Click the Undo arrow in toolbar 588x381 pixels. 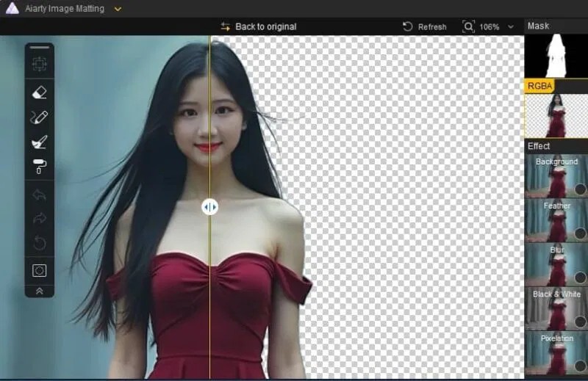tap(40, 195)
